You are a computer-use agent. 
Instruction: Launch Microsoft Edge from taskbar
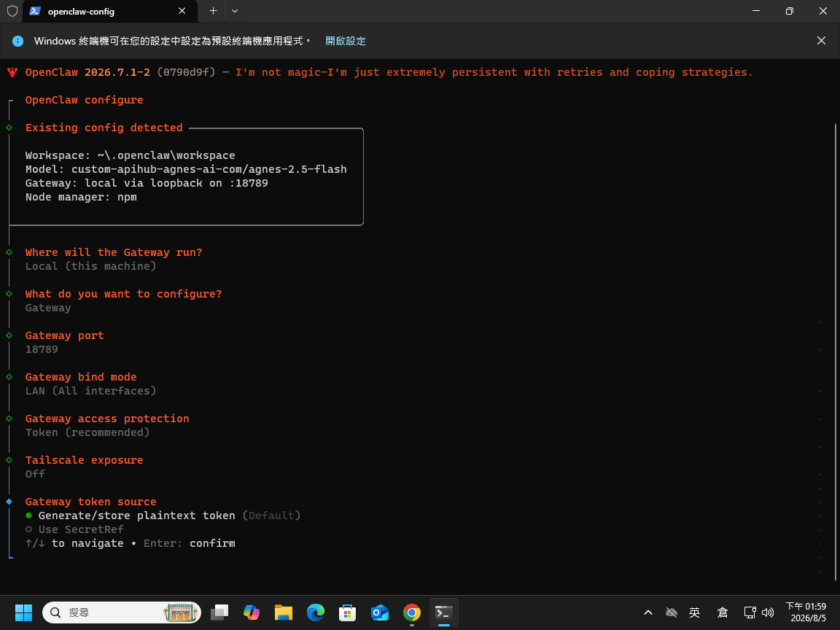pos(316,612)
